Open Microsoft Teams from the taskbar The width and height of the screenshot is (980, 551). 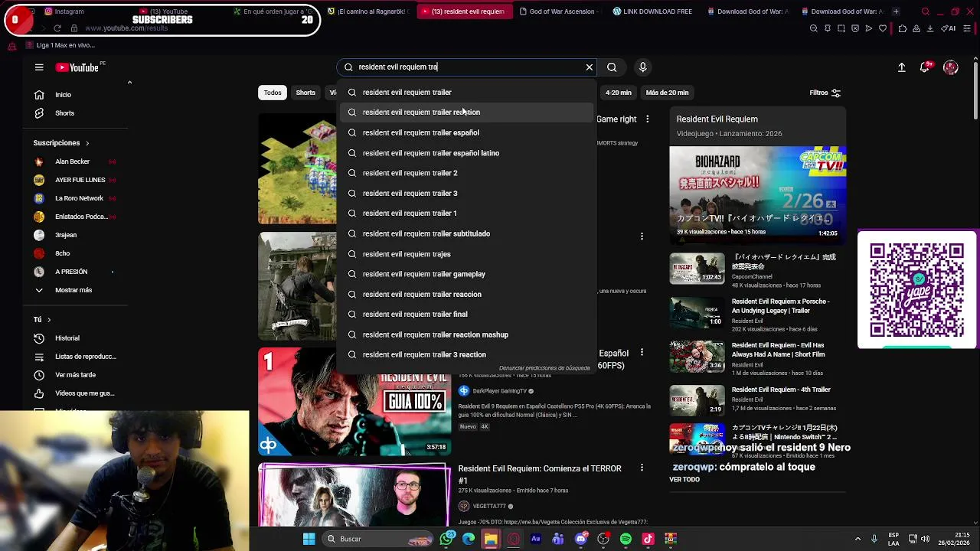[x=558, y=539]
